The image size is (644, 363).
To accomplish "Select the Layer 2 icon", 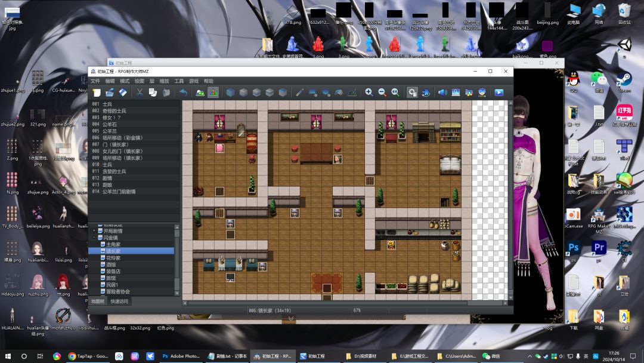I will click(x=256, y=93).
